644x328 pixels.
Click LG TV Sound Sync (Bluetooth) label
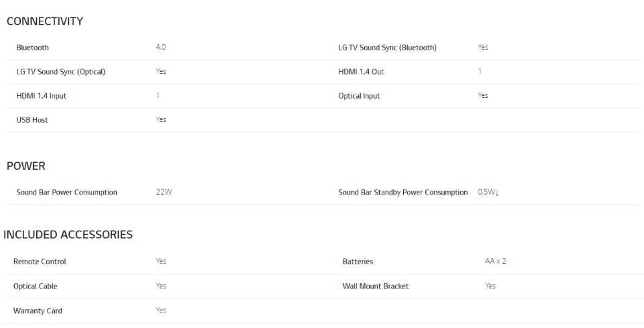[387, 48]
